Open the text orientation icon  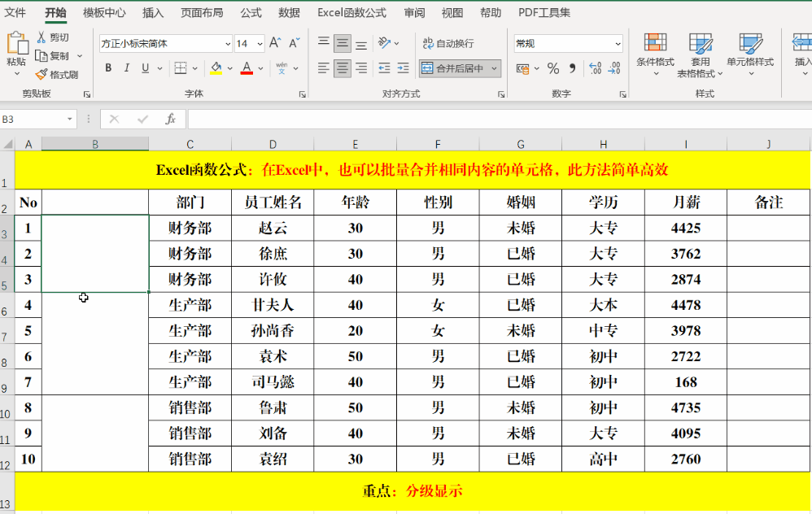[x=384, y=43]
